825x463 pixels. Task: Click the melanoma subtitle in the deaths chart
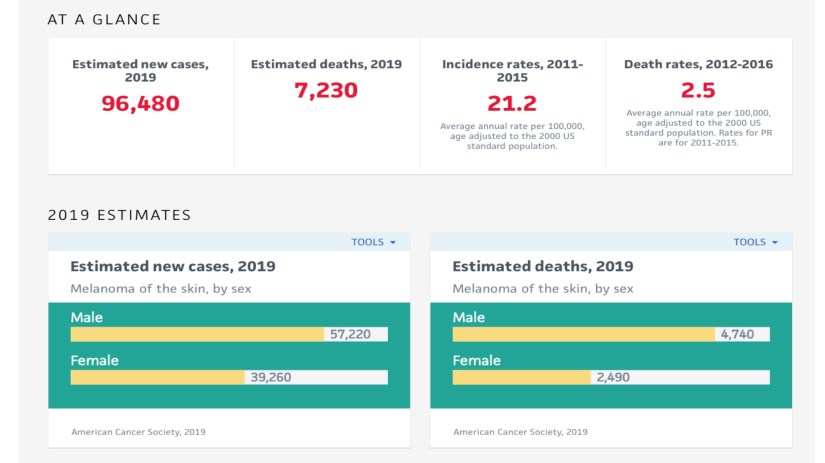click(542, 289)
